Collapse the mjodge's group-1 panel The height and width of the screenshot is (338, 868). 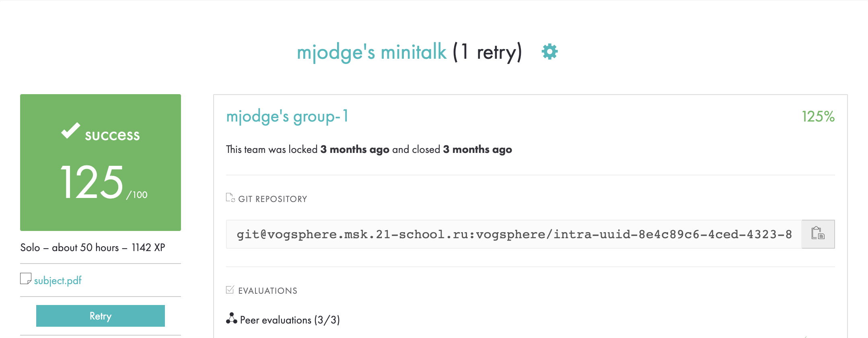pos(287,117)
